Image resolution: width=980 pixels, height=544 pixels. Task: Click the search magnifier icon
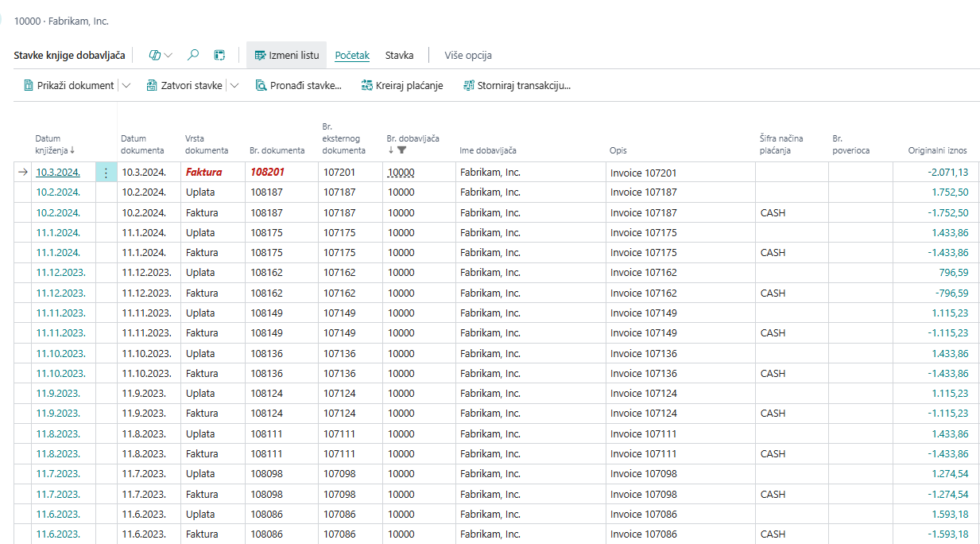coord(193,55)
